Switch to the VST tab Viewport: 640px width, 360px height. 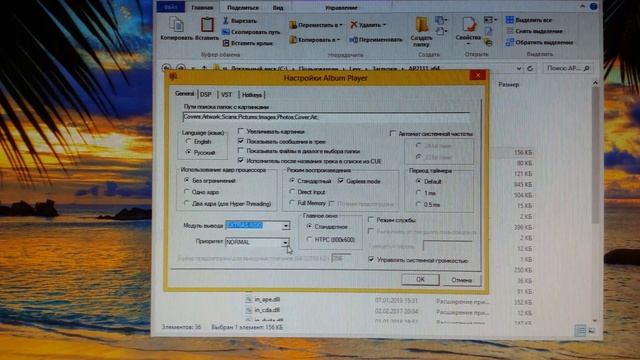tap(227, 94)
